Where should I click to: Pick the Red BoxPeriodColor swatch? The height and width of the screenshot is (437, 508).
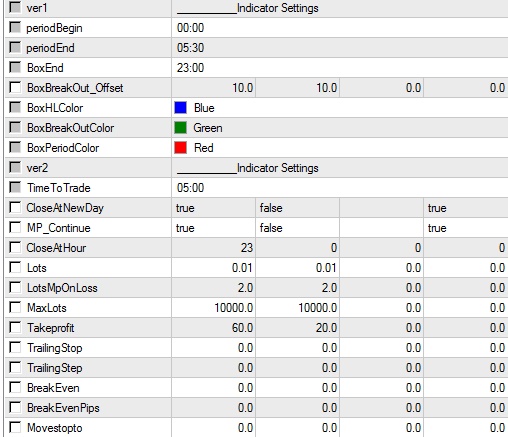(x=180, y=148)
